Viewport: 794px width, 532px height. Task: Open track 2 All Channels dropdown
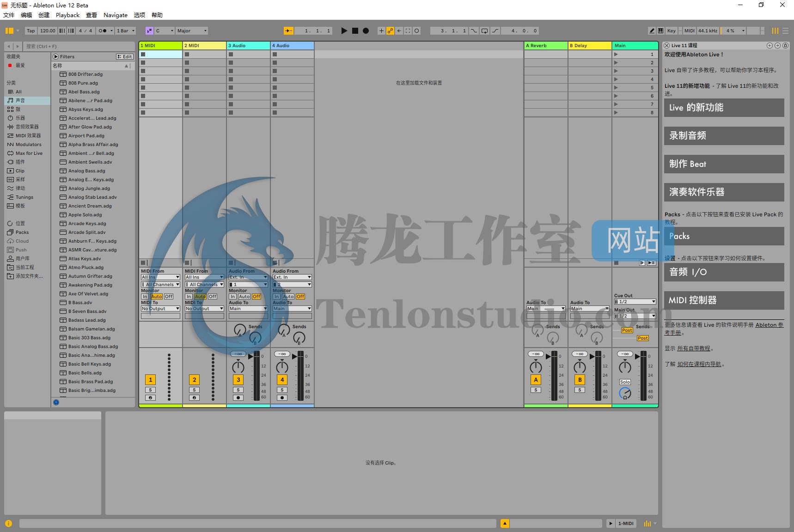pyautogui.click(x=204, y=285)
